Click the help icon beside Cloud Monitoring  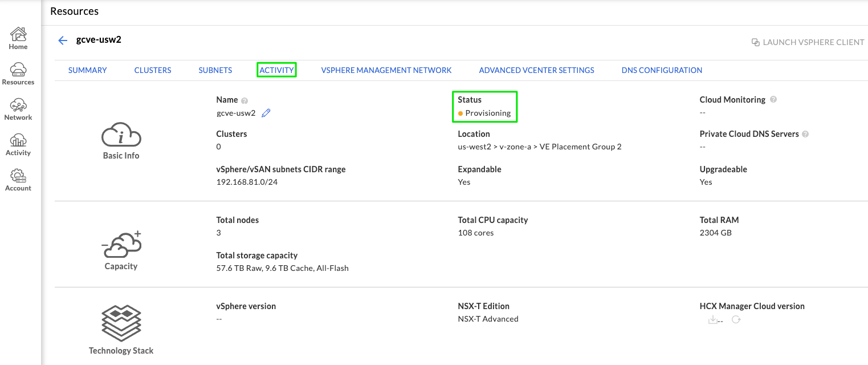[x=773, y=99]
